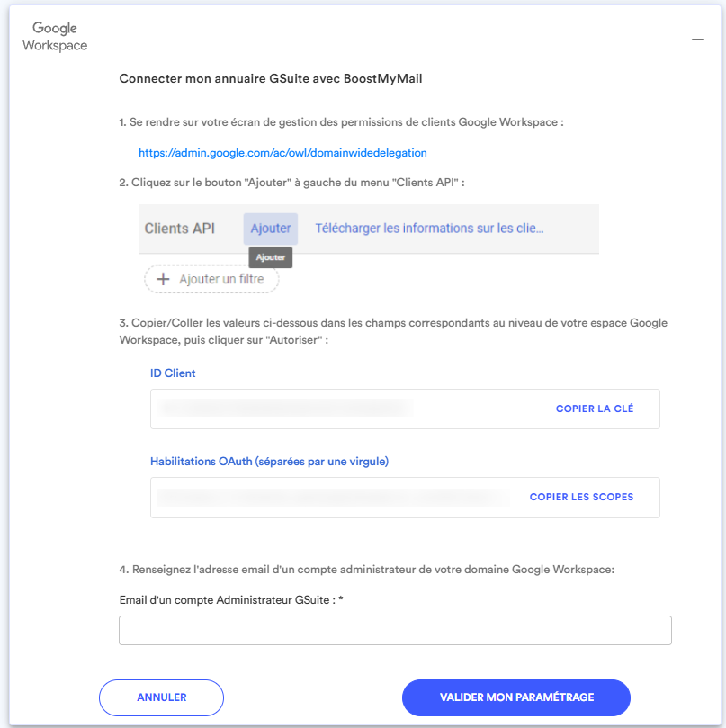Click the plus icon in "Ajouter un filtre"
Screen dimensions: 726x728
tap(163, 280)
